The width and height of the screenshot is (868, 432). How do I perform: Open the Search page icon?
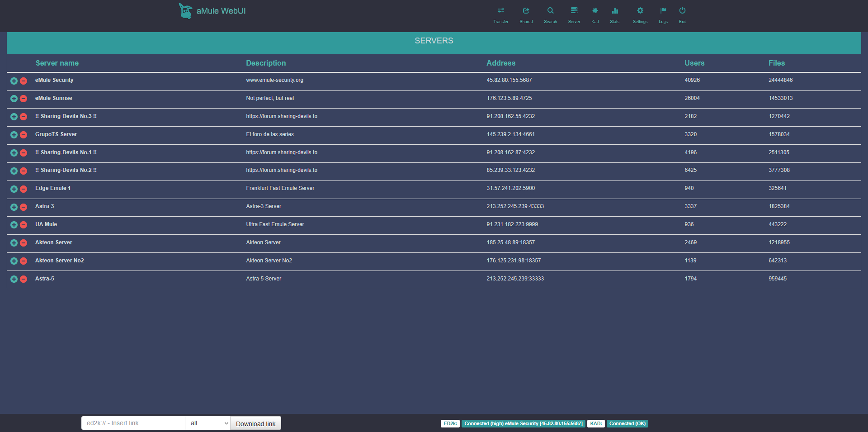(550, 11)
